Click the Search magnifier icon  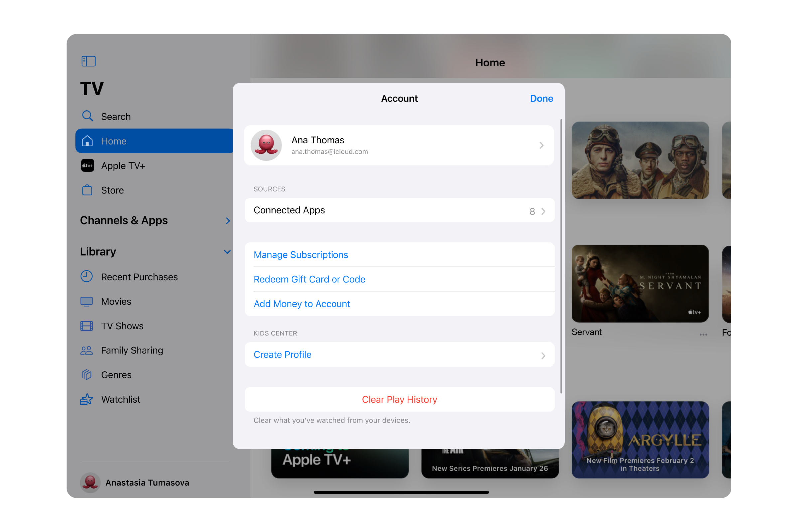tap(87, 116)
